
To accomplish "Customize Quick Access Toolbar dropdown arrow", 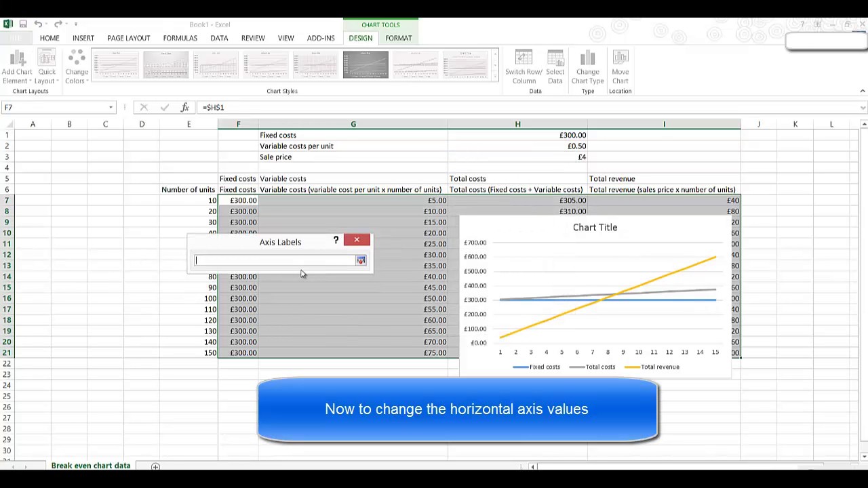I will pos(75,24).
